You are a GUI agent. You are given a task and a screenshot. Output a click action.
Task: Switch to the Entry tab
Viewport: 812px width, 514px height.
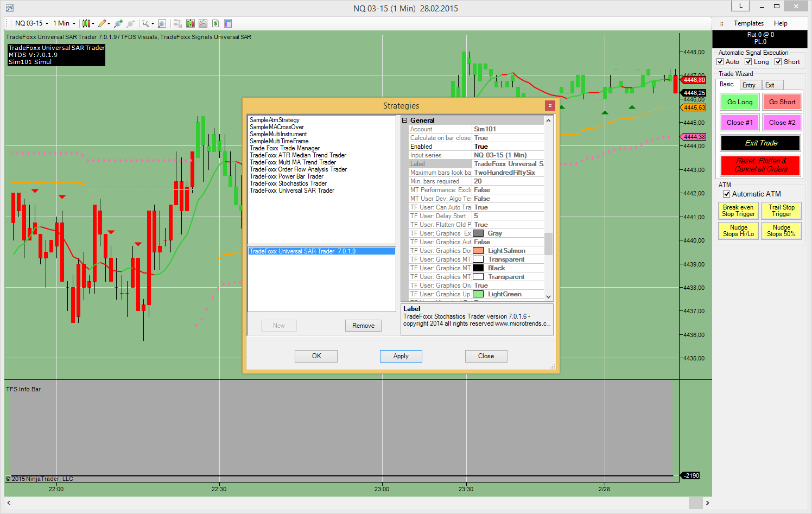pos(749,85)
